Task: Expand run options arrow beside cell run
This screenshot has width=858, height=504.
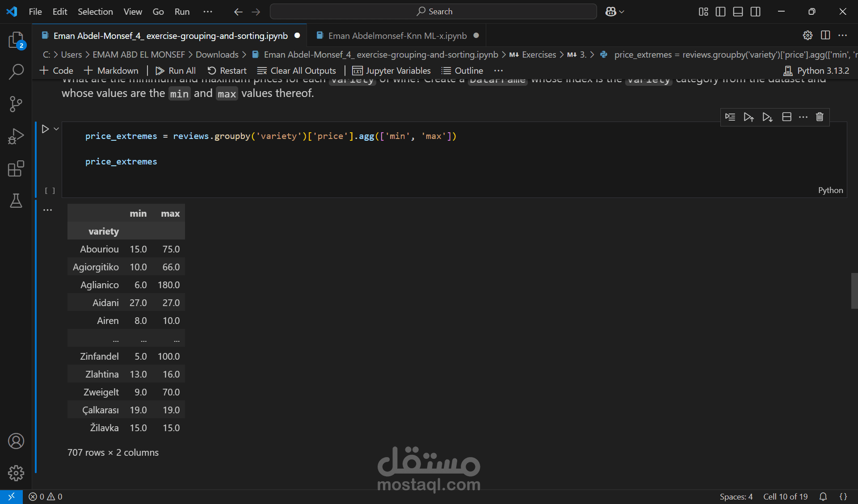Action: [56, 129]
